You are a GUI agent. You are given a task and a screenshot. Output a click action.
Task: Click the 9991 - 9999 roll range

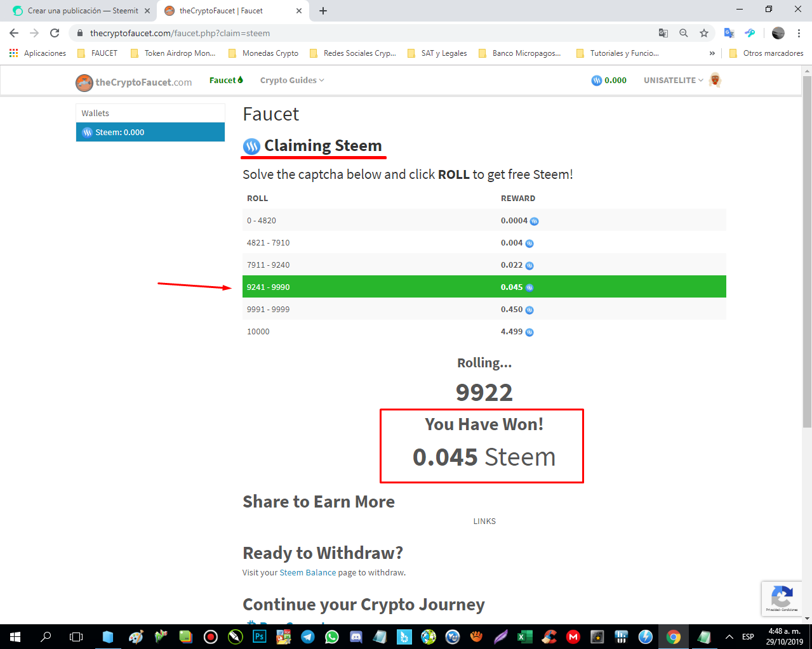(268, 309)
